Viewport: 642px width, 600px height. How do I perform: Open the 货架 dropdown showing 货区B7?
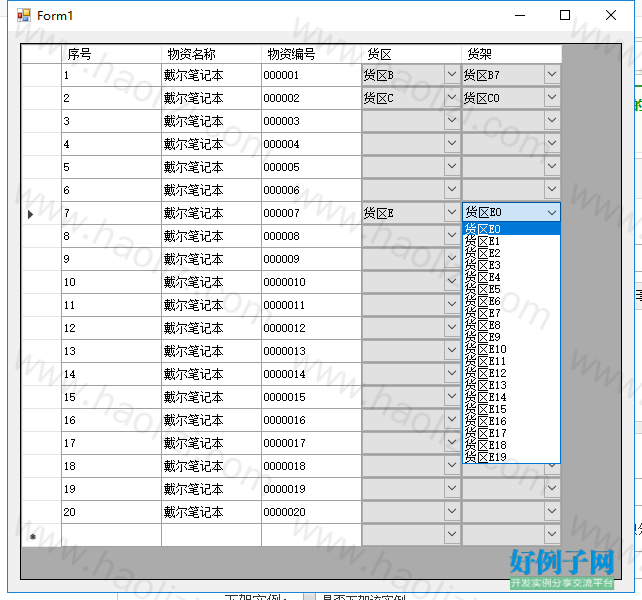(552, 75)
